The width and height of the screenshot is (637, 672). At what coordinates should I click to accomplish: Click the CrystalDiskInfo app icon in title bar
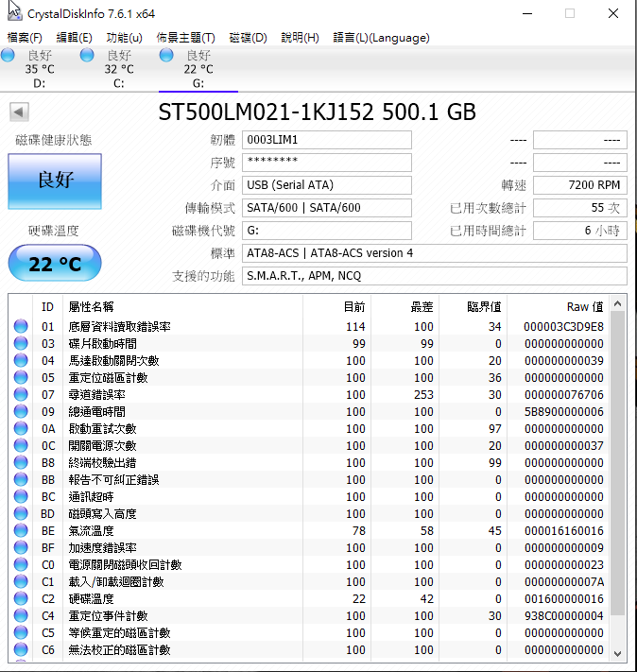click(x=13, y=12)
